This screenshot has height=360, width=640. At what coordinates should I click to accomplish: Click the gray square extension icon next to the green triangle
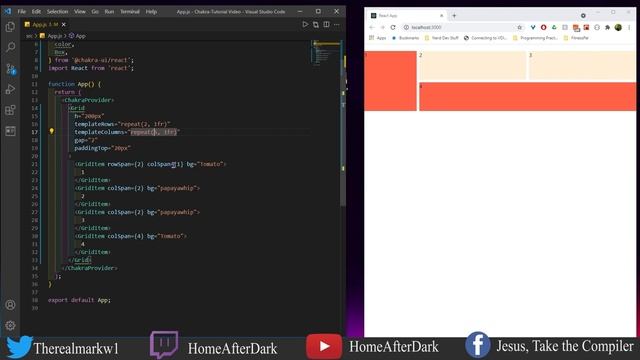565,27
